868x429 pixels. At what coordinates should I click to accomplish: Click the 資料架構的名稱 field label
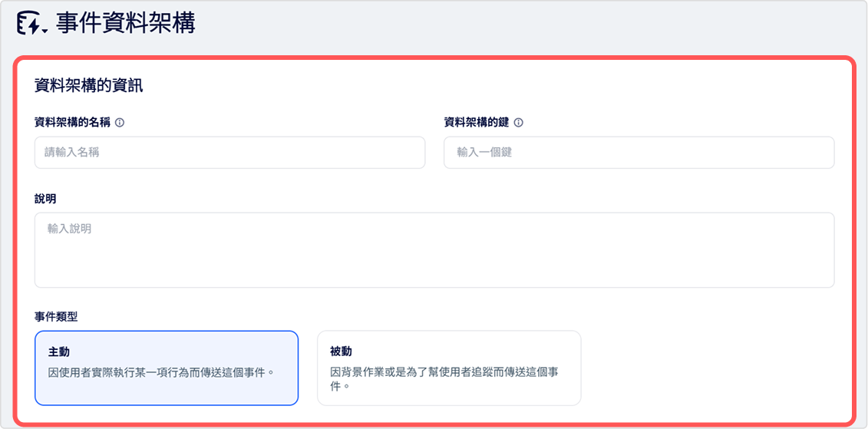click(72, 123)
